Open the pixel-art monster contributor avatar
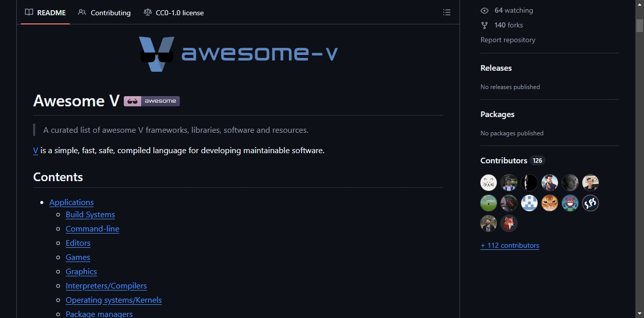Image resolution: width=644 pixels, height=318 pixels. pyautogui.click(x=570, y=203)
